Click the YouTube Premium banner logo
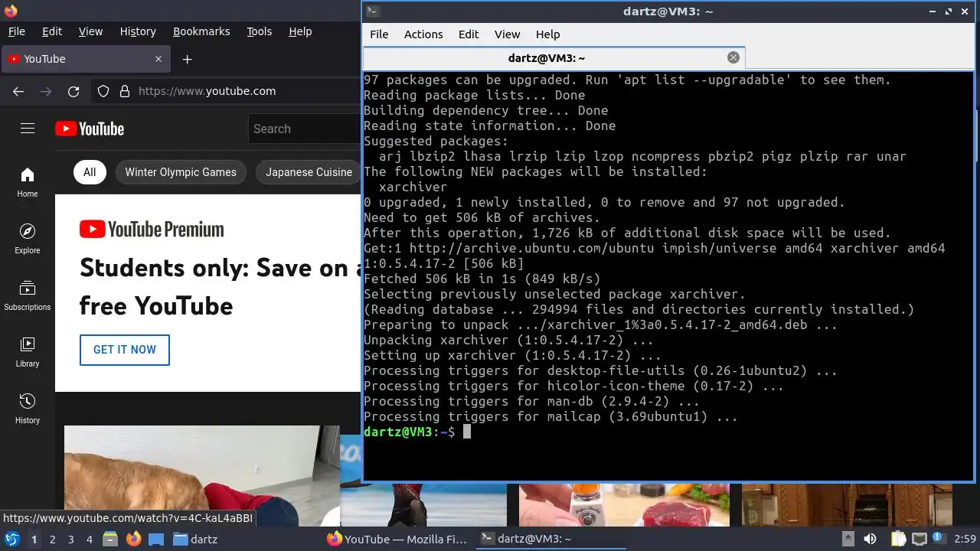980x551 pixels. click(152, 229)
